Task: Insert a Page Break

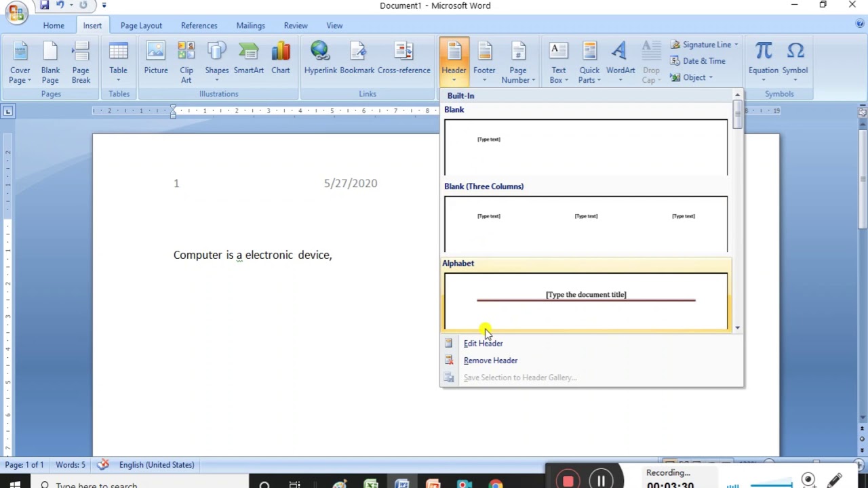Action: (81, 62)
